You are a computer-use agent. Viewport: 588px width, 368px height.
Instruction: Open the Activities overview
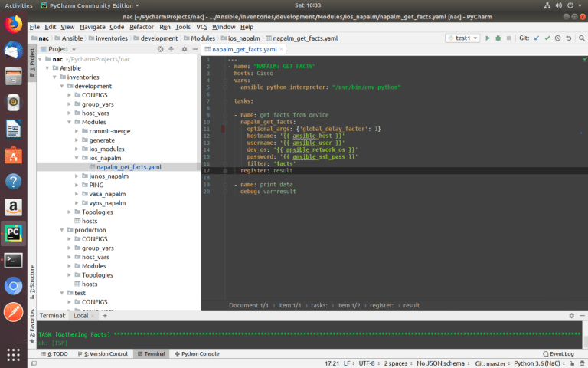(x=18, y=5)
